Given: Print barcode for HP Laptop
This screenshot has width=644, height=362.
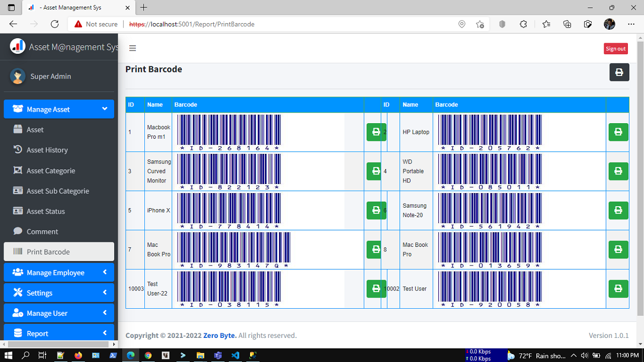Looking at the screenshot, I should click(618, 132).
